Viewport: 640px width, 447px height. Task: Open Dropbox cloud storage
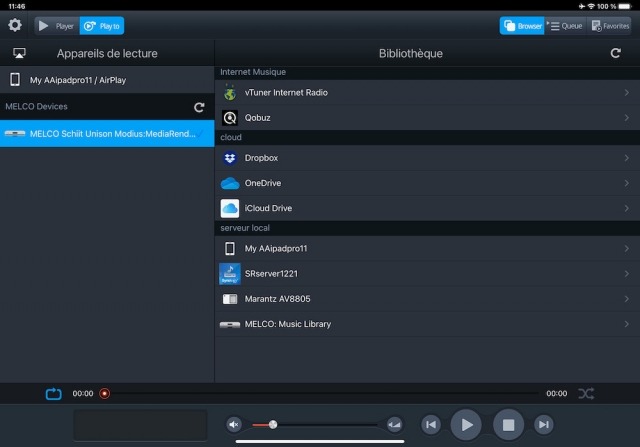tap(427, 158)
